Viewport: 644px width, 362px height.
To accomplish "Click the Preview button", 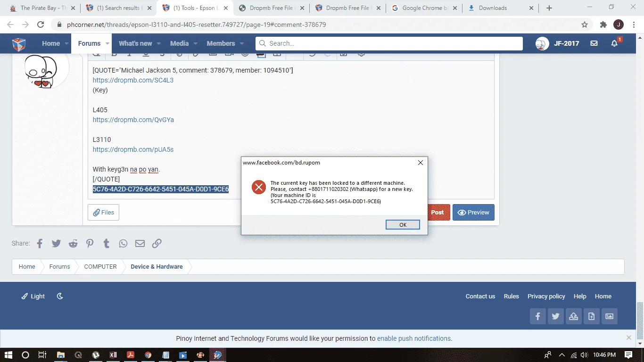I will [x=473, y=213].
